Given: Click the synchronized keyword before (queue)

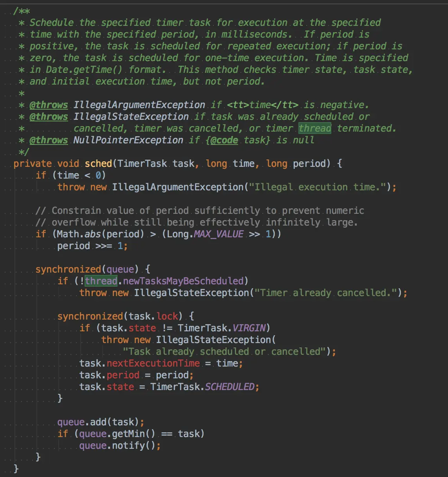Looking at the screenshot, I should point(68,269).
